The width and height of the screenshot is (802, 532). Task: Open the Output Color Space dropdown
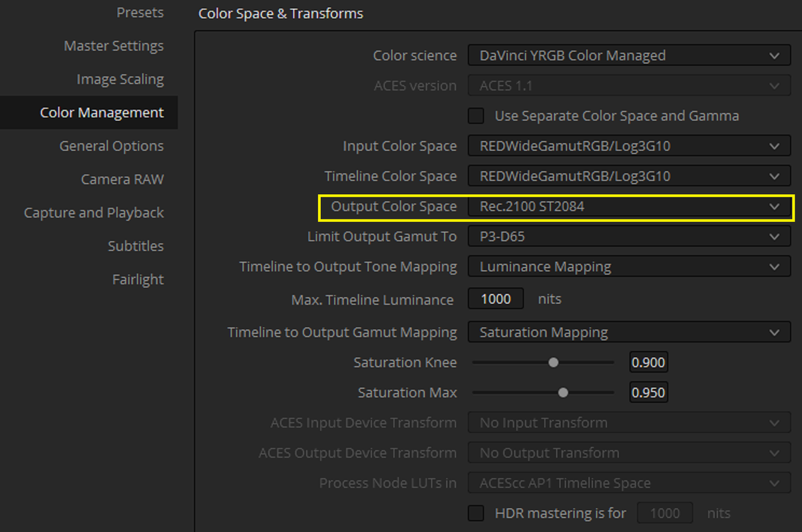[x=630, y=207]
